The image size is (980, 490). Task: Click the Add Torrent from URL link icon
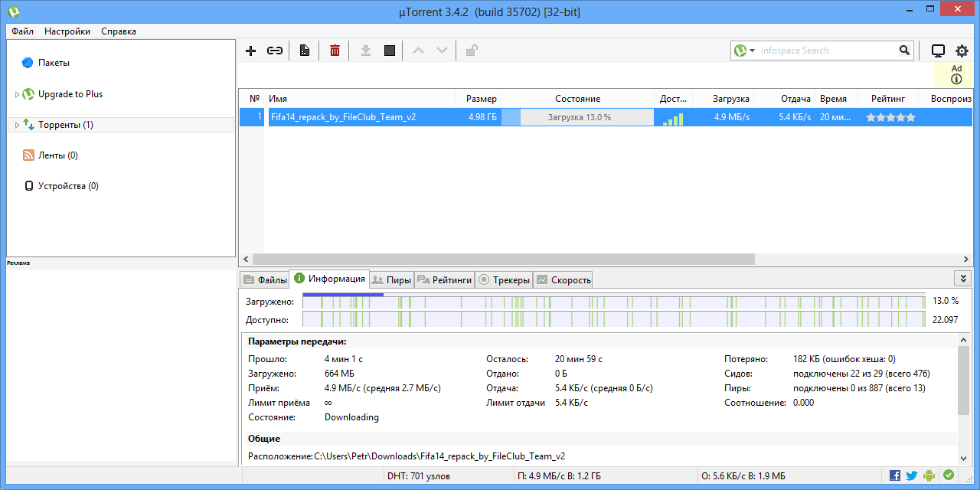(274, 51)
